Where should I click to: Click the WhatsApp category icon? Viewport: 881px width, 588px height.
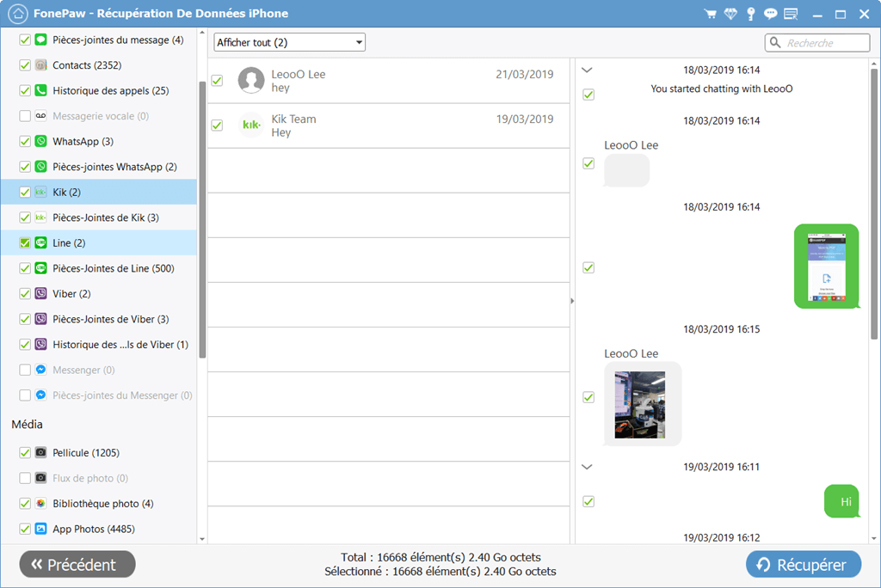40,141
